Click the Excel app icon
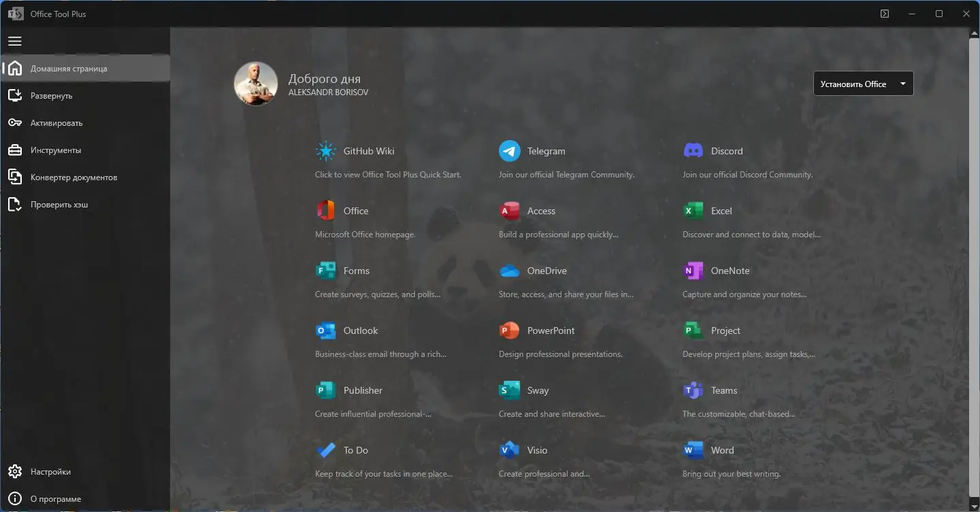Image resolution: width=980 pixels, height=512 pixels. (x=693, y=211)
